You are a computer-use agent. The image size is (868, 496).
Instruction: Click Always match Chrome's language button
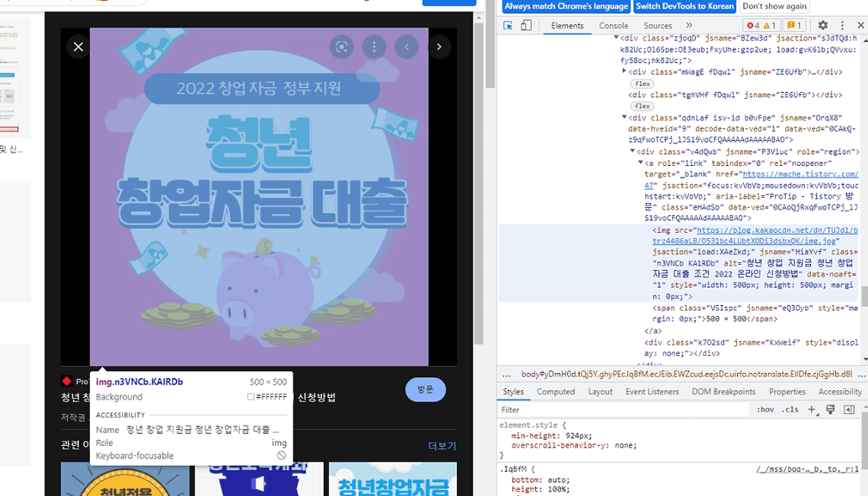566,6
